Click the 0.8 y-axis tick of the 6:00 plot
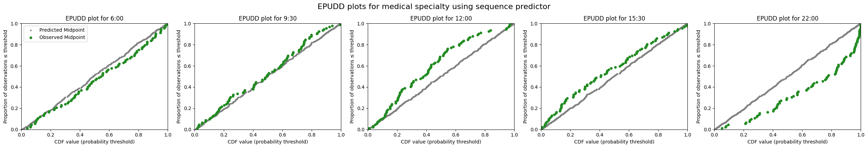The image size is (868, 148). (15, 45)
